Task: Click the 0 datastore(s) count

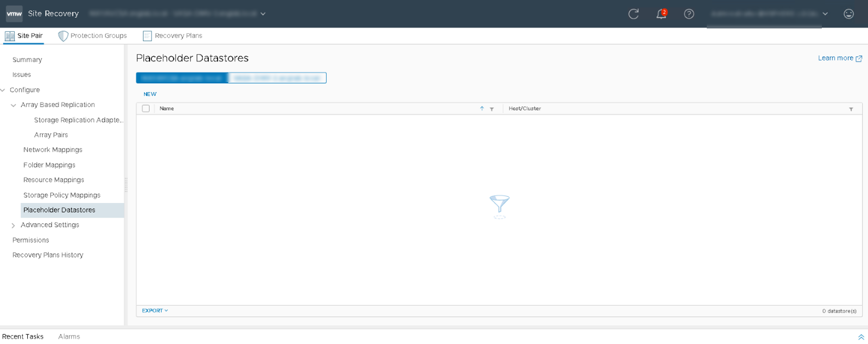Action: point(839,311)
